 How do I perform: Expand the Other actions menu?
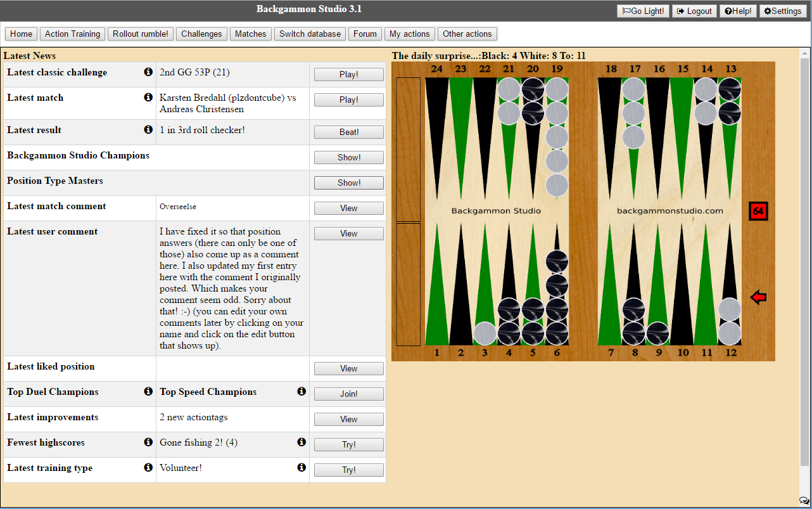coord(467,34)
